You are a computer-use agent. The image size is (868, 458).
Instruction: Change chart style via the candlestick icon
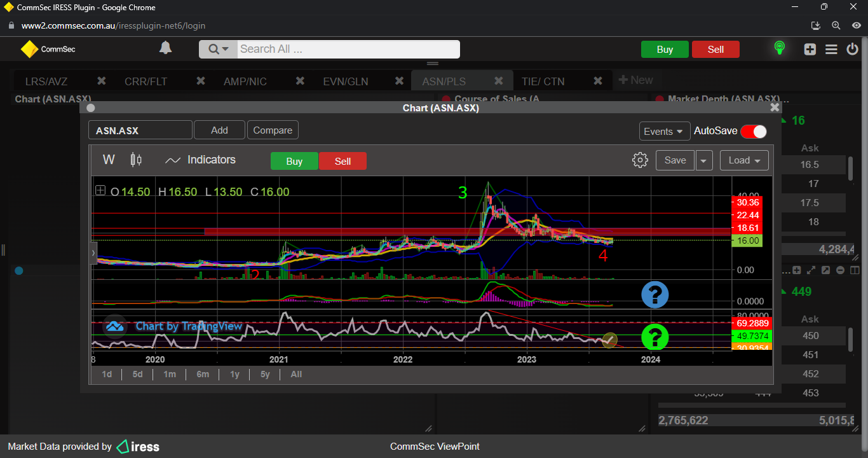tap(136, 160)
